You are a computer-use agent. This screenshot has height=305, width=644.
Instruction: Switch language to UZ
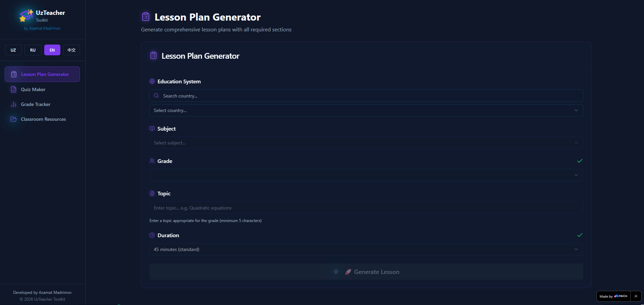13,50
